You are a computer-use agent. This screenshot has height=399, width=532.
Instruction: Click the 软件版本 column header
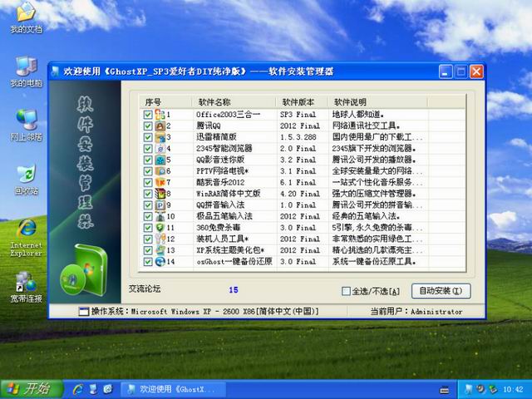pos(302,101)
